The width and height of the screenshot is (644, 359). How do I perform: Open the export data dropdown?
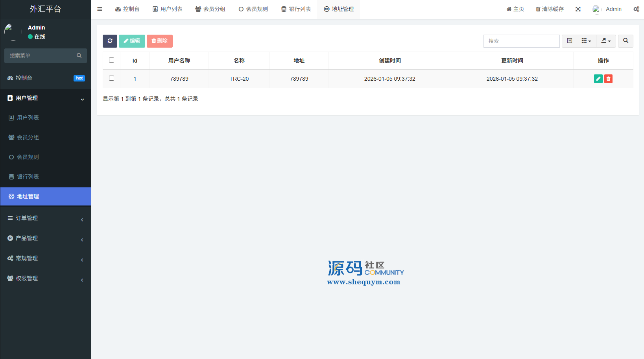(x=606, y=41)
